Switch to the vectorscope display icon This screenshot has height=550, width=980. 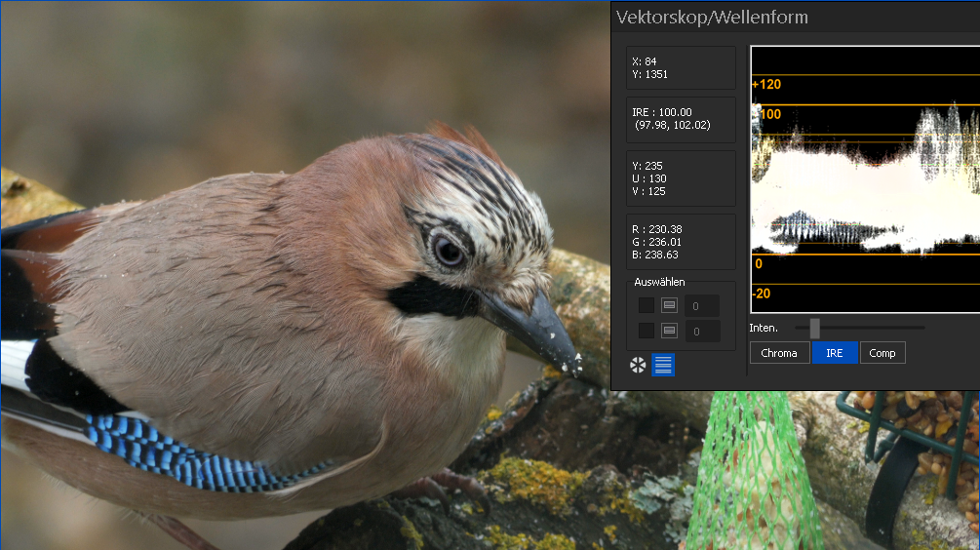coord(638,365)
